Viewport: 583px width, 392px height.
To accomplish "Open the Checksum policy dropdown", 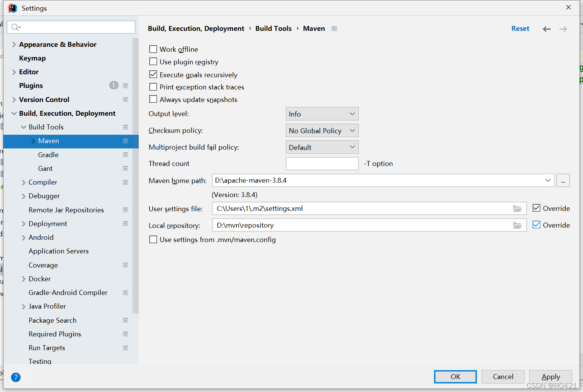I will click(x=322, y=131).
